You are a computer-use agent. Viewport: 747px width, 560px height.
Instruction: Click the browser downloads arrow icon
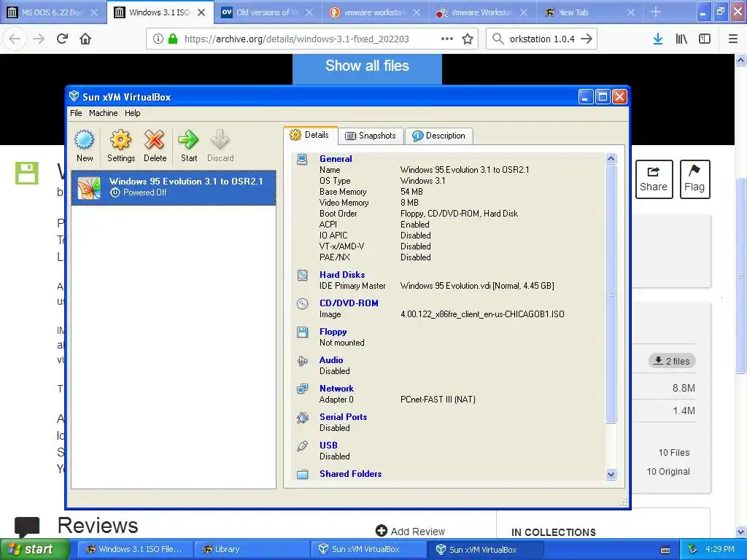point(658,39)
